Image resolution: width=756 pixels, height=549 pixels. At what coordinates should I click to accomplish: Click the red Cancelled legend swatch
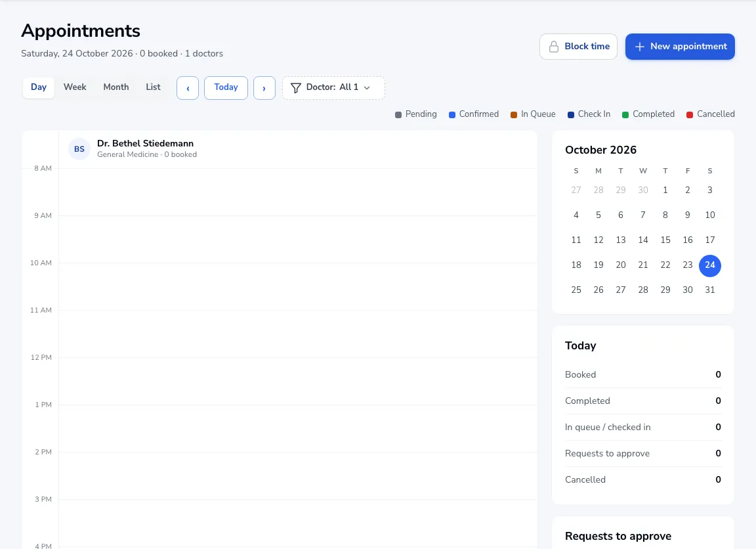(690, 115)
